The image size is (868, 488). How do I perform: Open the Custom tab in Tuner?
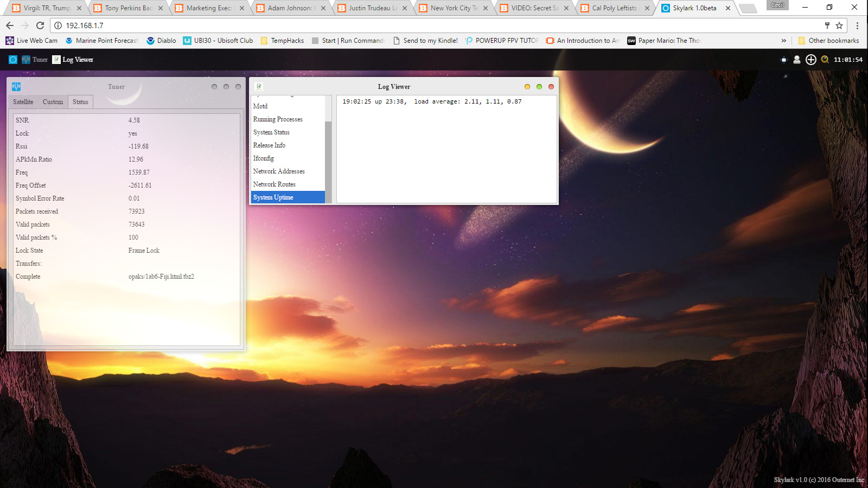(53, 102)
